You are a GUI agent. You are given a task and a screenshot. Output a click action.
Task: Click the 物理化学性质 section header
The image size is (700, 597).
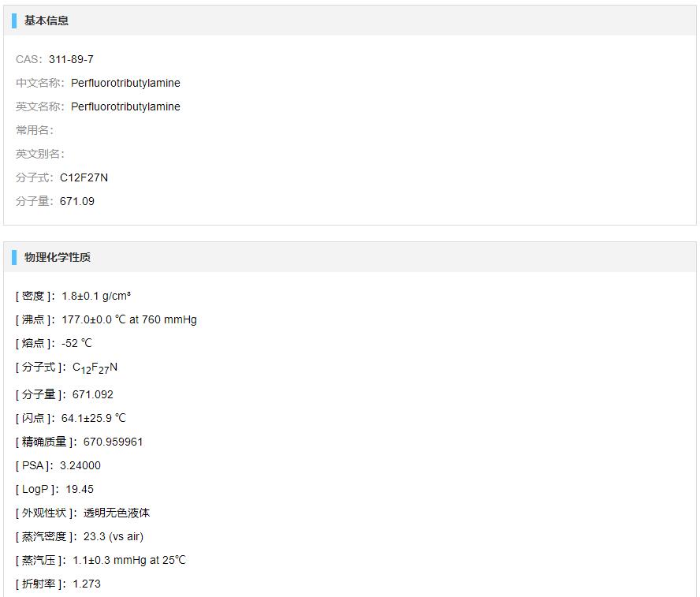click(57, 257)
